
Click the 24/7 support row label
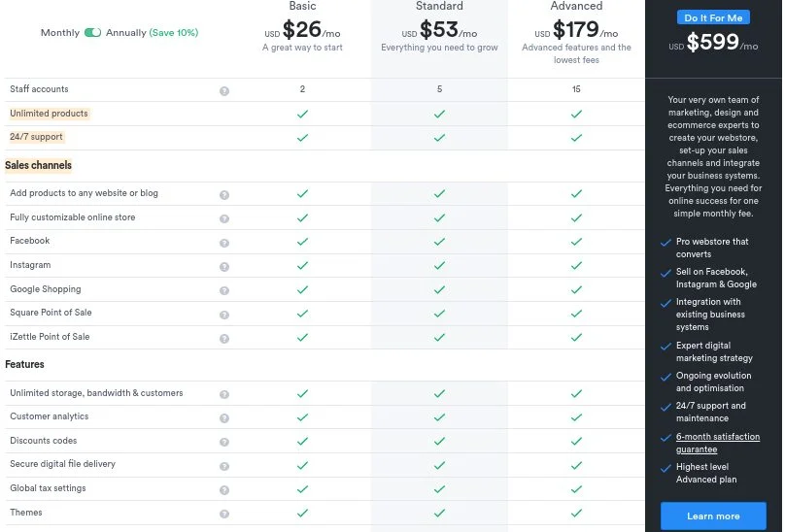36,137
